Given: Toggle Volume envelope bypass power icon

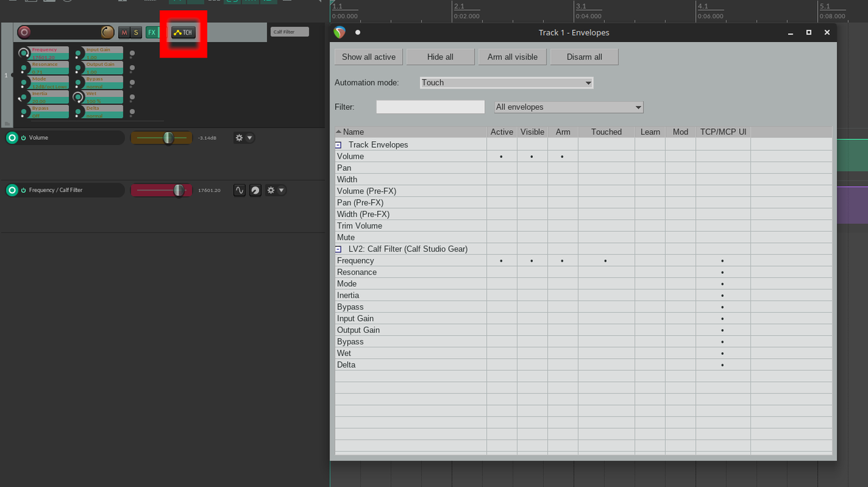Looking at the screenshot, I should (23, 138).
